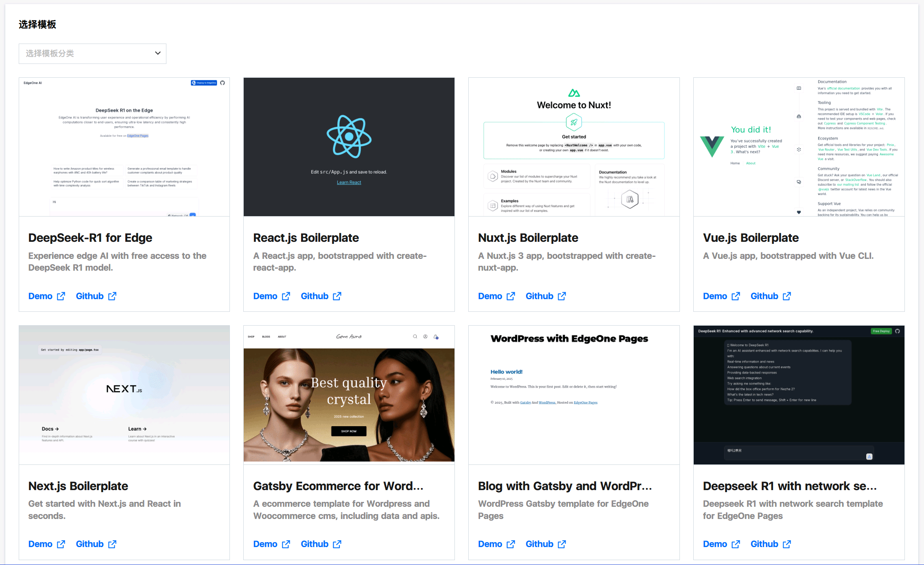Click external-link icon beside DeepSeek-R1 Edge Github
This screenshot has height=565, width=924.
pyautogui.click(x=112, y=296)
